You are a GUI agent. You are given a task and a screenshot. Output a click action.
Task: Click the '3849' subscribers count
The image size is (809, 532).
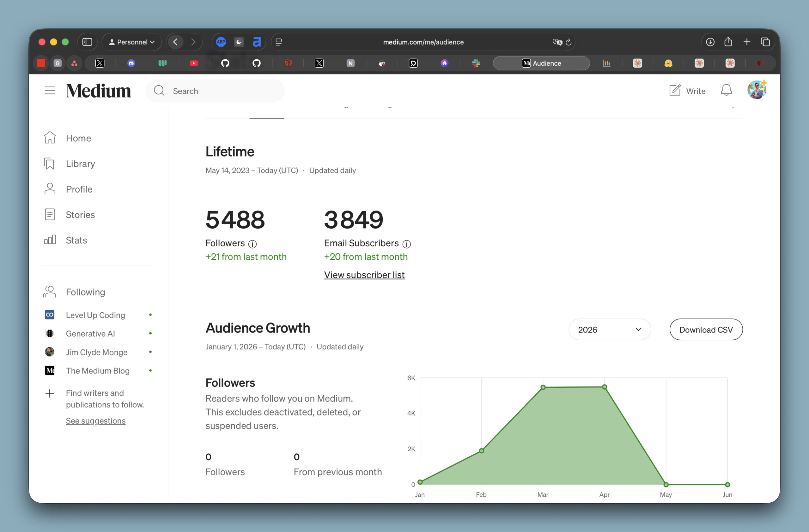[x=354, y=219]
